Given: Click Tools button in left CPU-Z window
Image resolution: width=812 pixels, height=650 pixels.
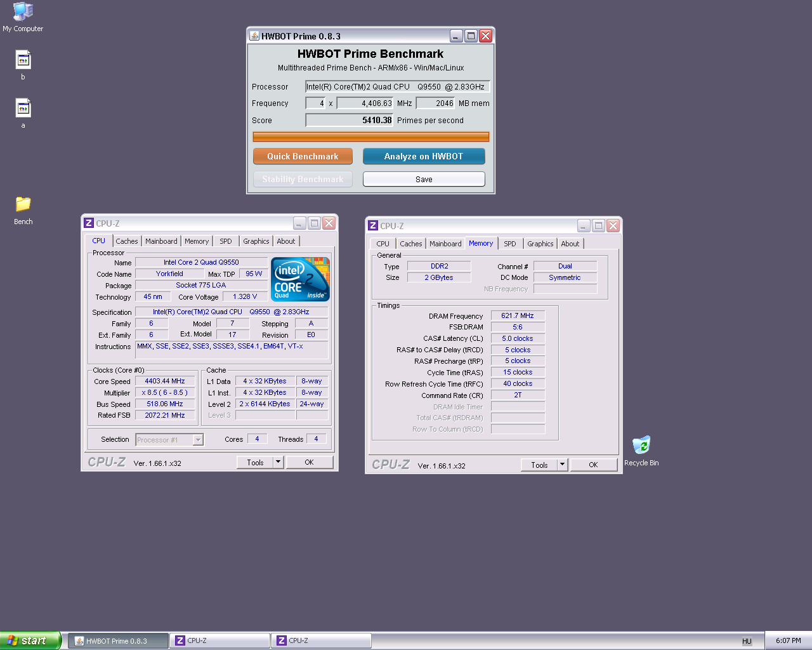Looking at the screenshot, I should (x=255, y=463).
